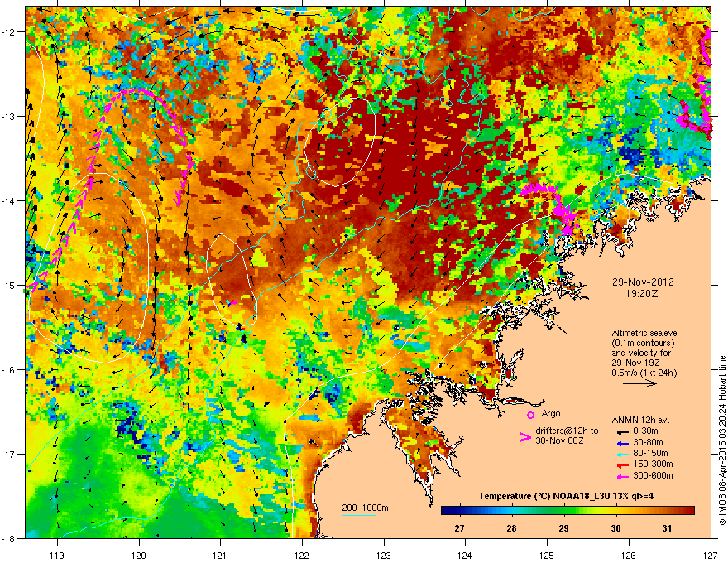
Task: Click the IMOS copyright timestamp text
Action: coord(722,440)
